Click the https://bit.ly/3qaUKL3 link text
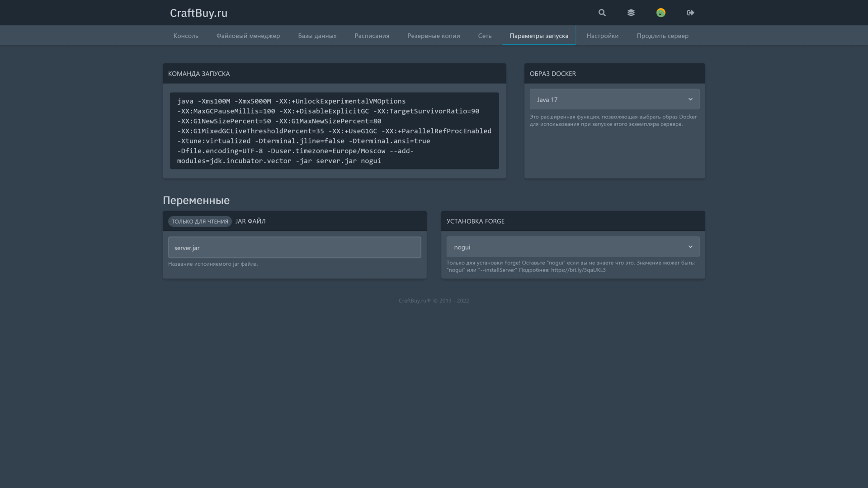Viewport: 868px width, 488px height. point(578,270)
